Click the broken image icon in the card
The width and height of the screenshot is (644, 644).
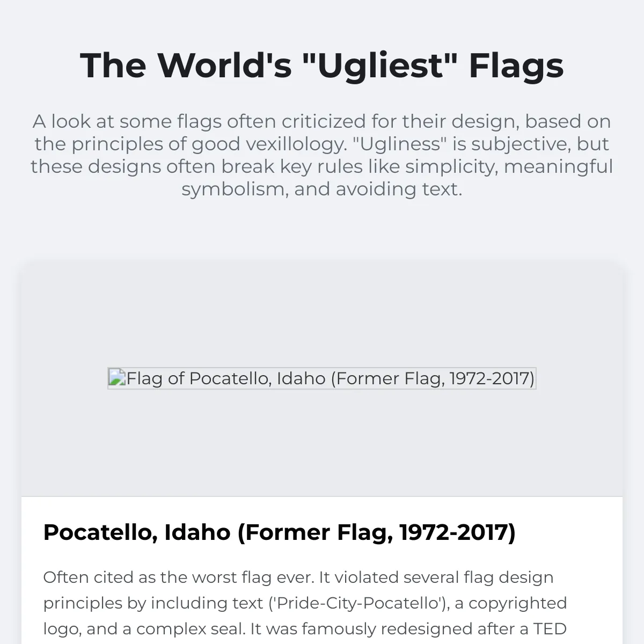point(117,378)
